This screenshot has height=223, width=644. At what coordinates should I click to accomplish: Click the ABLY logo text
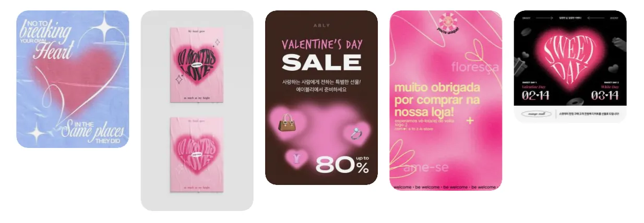321,25
